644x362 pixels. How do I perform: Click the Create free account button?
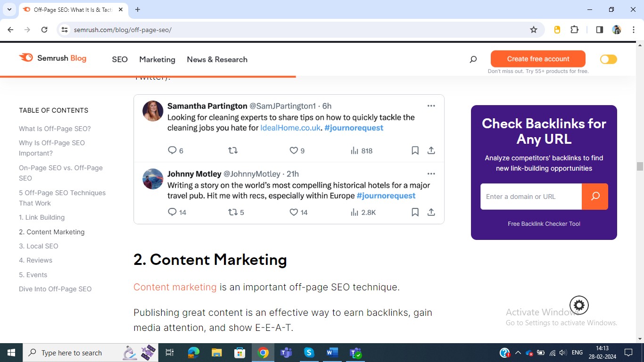[538, 59]
